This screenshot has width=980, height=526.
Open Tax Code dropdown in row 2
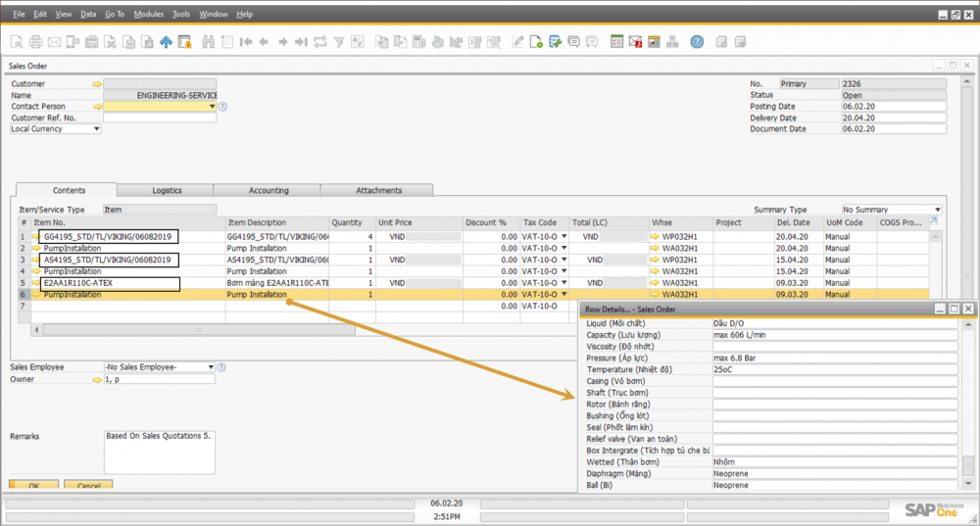click(563, 248)
